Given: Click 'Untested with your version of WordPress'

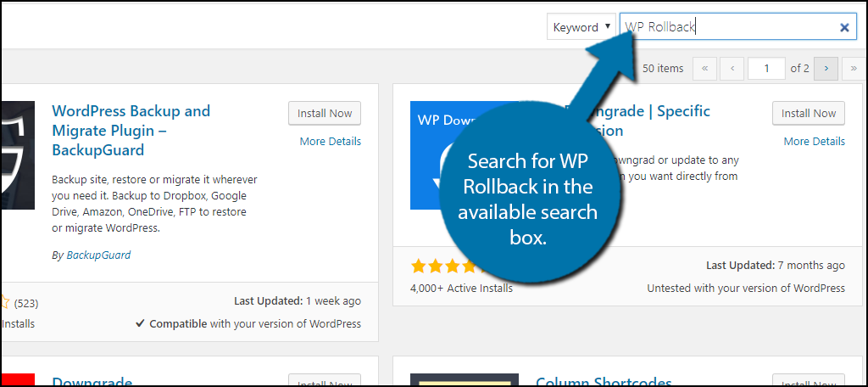Looking at the screenshot, I should coord(746,289).
